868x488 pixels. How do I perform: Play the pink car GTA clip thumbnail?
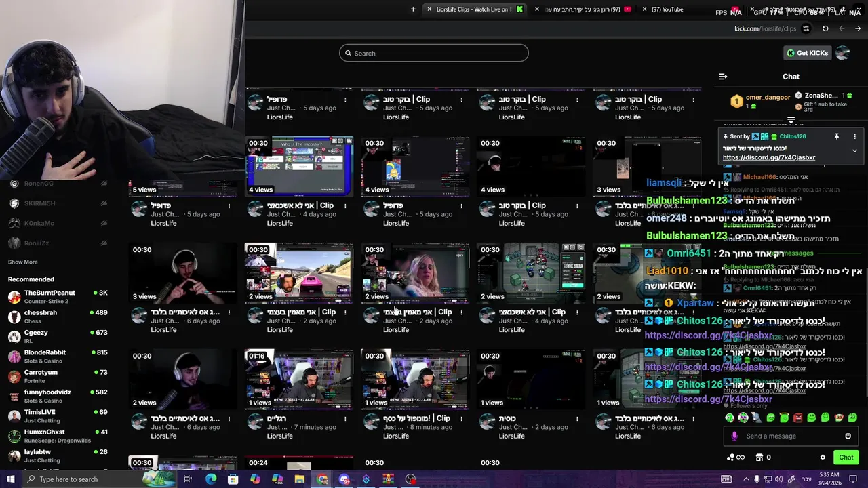(x=299, y=272)
